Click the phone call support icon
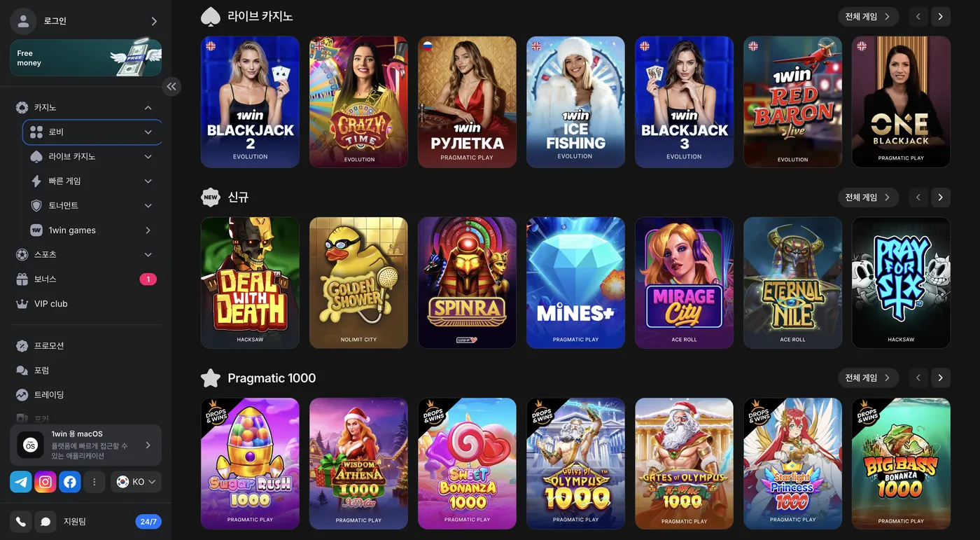Screen dimensions: 980x540 (20, 522)
